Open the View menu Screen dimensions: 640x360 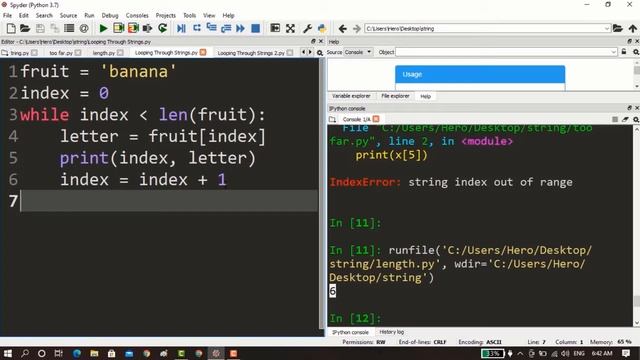click(209, 15)
